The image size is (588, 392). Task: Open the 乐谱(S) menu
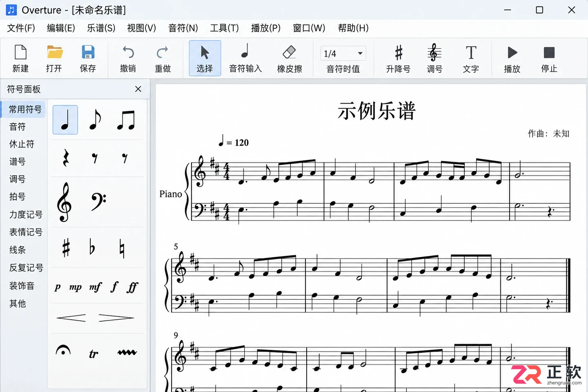click(101, 28)
